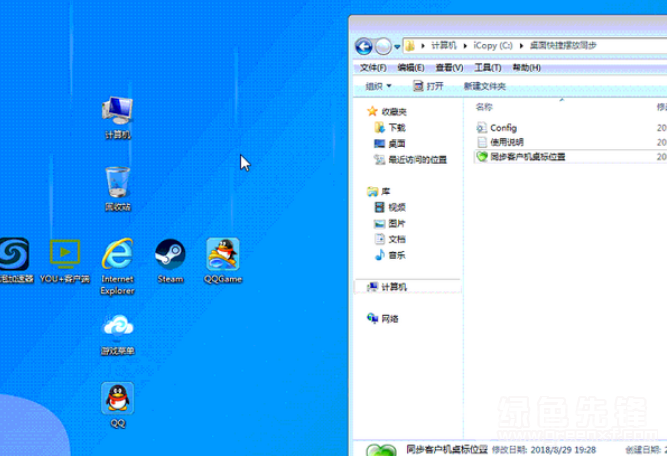The height and width of the screenshot is (456, 667).
Task: Select 最近访问的位置 in navigation pane
Action: coord(410,160)
